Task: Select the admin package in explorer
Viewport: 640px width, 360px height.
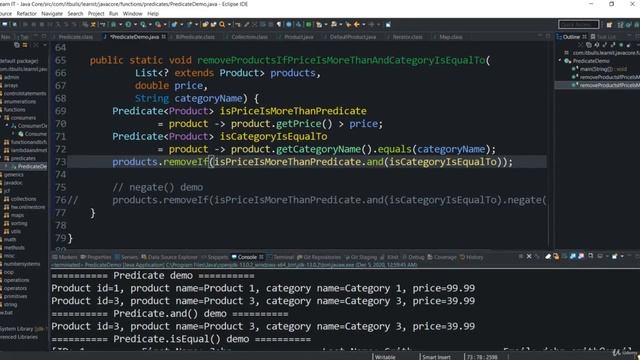Action: [11, 77]
